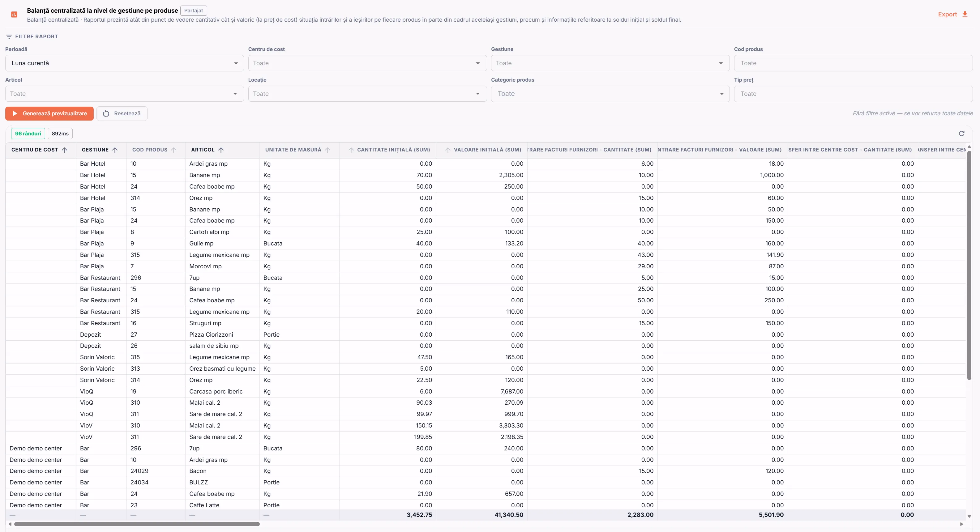980x532 pixels.
Task: Click the Cod produs input field
Action: pyautogui.click(x=853, y=63)
